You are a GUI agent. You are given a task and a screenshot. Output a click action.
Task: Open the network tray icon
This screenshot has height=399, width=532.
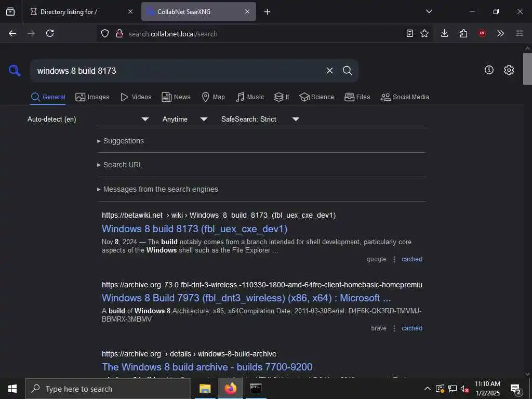[453, 389]
